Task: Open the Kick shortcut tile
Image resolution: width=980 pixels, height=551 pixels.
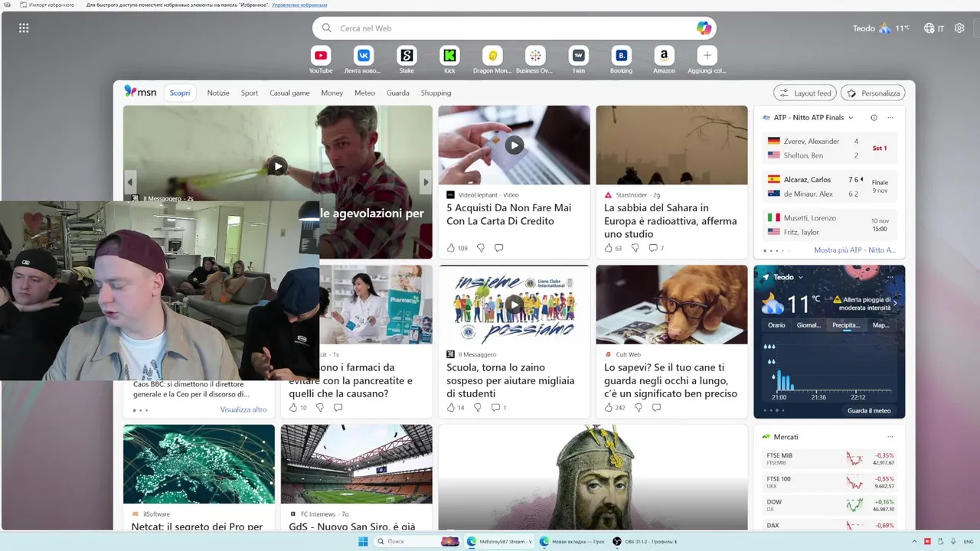Action: 449,55
